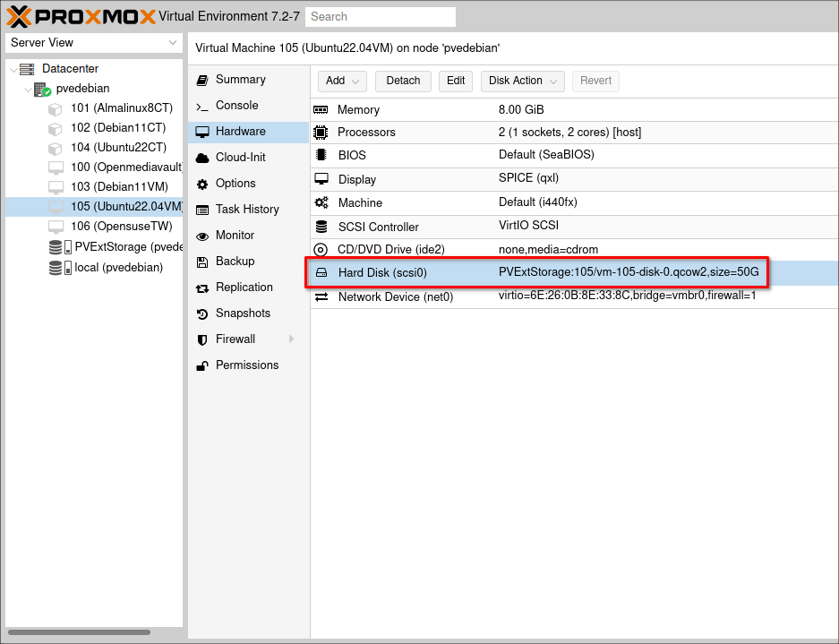
Task: Click the 8.00 GiB memory value
Action: (x=521, y=110)
